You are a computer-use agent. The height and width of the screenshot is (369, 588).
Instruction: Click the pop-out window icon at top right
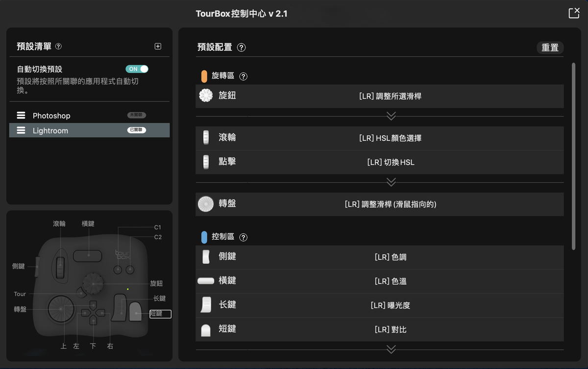[x=574, y=13]
